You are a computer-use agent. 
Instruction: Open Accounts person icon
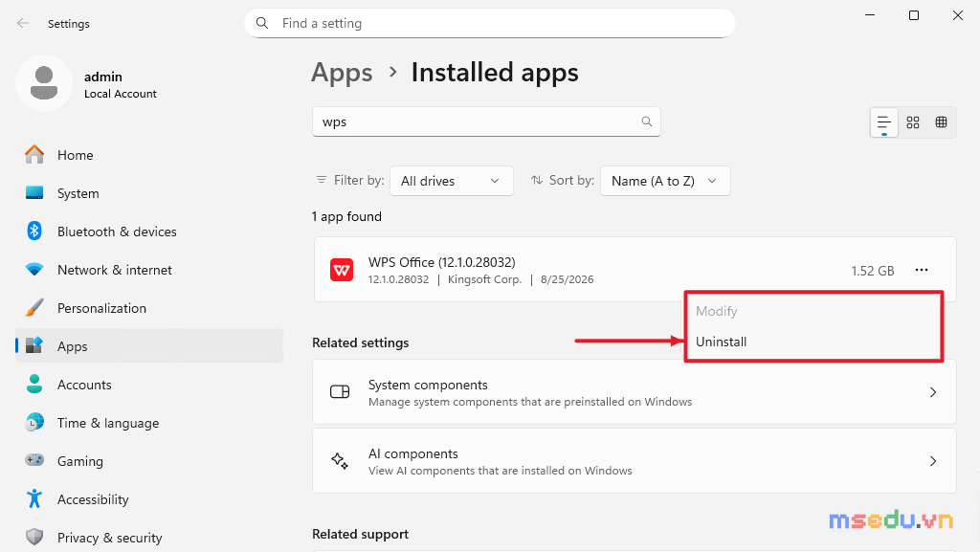click(x=34, y=384)
